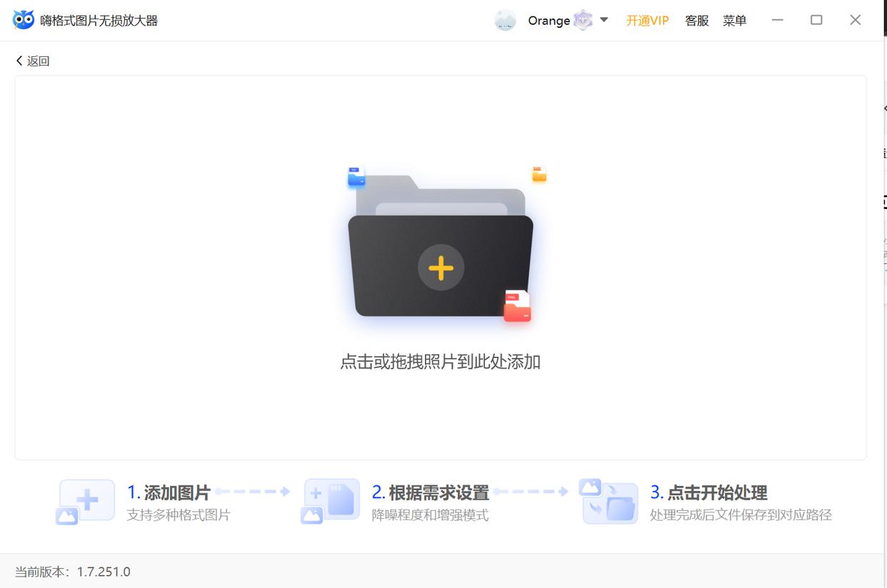Screen dimensions: 887x588
Task: Click the orange file icon near the folder corner
Action: click(538, 173)
